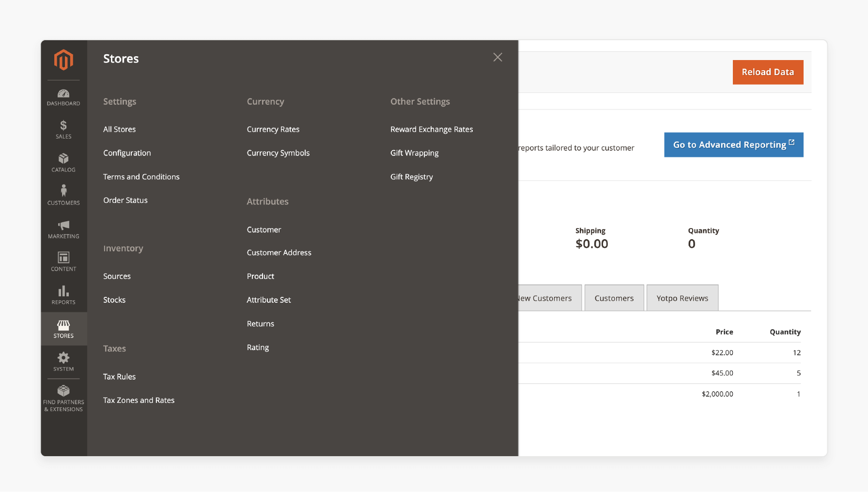Open Attribute Set
Image resolution: width=868 pixels, height=492 pixels.
coord(268,300)
